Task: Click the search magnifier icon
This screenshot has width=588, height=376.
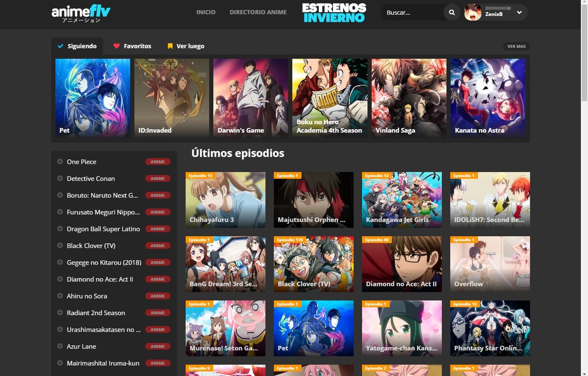Action: tap(451, 12)
